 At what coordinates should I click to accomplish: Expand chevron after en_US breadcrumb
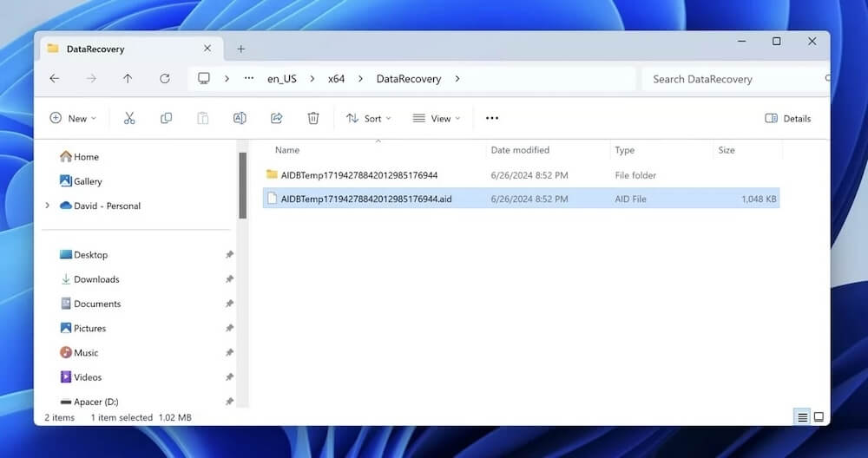[312, 79]
